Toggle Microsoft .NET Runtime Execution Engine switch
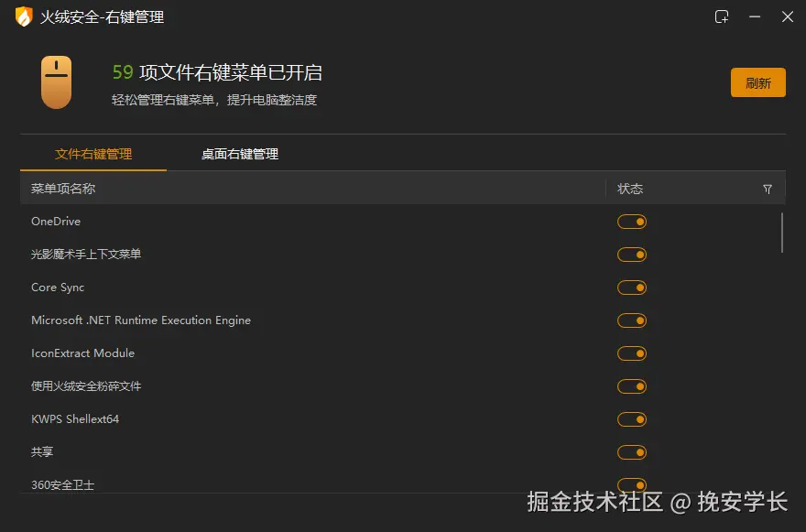The width and height of the screenshot is (806, 532). (632, 320)
